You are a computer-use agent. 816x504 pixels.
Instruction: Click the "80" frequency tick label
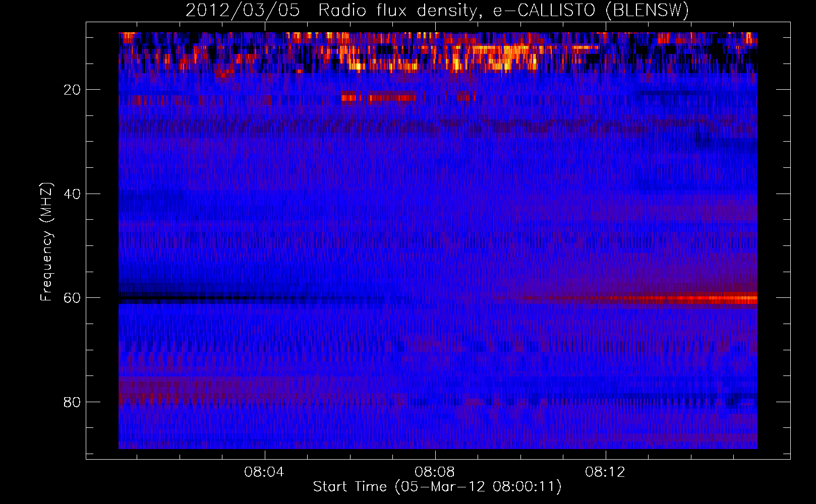point(73,402)
